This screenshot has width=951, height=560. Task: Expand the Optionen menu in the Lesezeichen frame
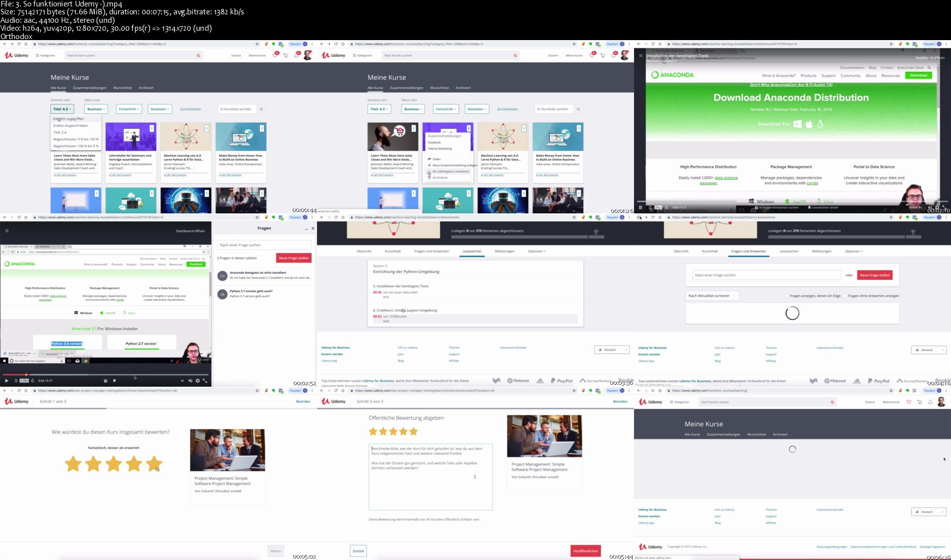click(536, 252)
